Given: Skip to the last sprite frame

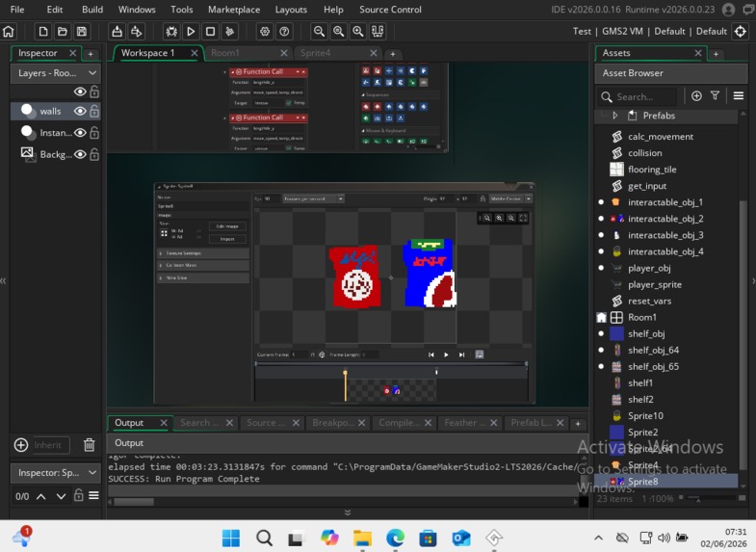Looking at the screenshot, I should point(462,355).
